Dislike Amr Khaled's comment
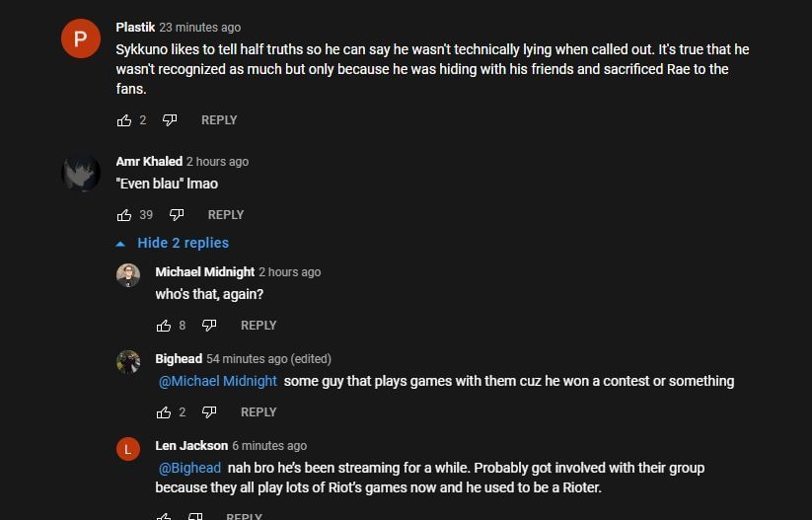 coord(177,215)
